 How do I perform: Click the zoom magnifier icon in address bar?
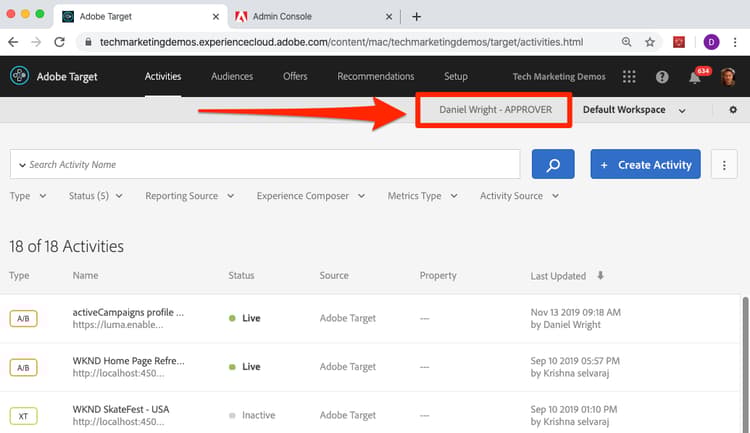[x=626, y=42]
